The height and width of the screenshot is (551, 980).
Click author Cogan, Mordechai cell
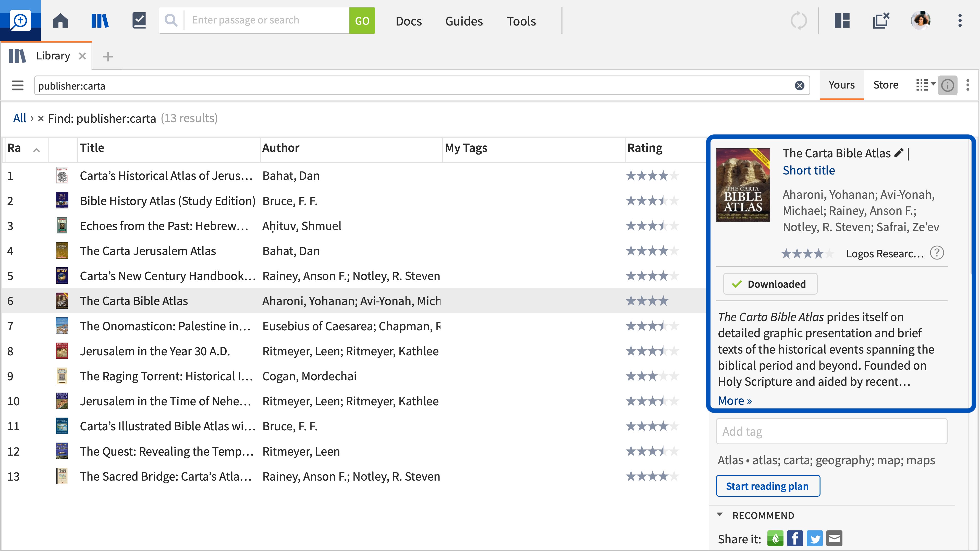tap(309, 376)
